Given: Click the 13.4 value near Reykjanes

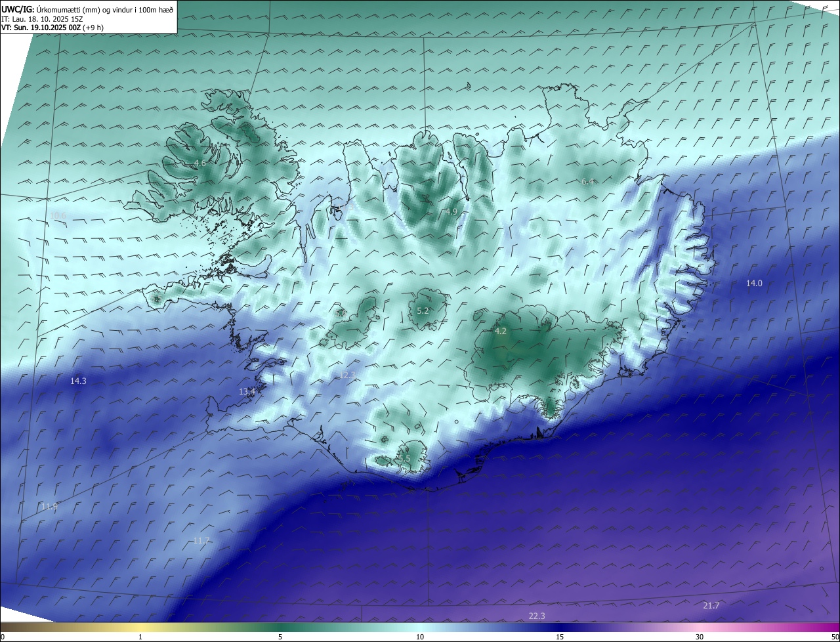Looking at the screenshot, I should (x=247, y=391).
